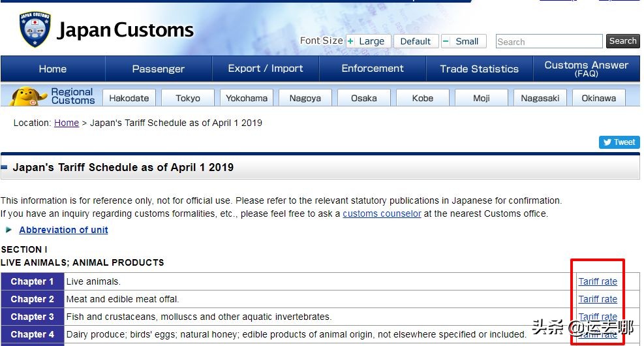Select the Tokyo regional customs tab
644x346 pixels.
tap(188, 98)
